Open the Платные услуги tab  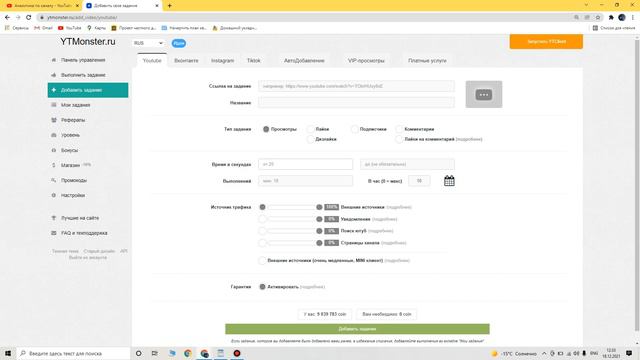[x=427, y=60]
